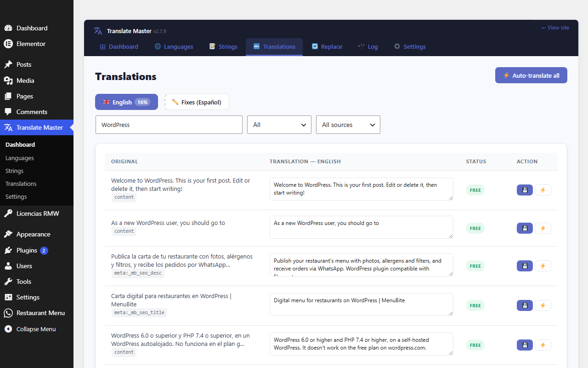Viewport: 588px width, 368px height.
Task: Switch to the Strings tab
Action: click(223, 46)
